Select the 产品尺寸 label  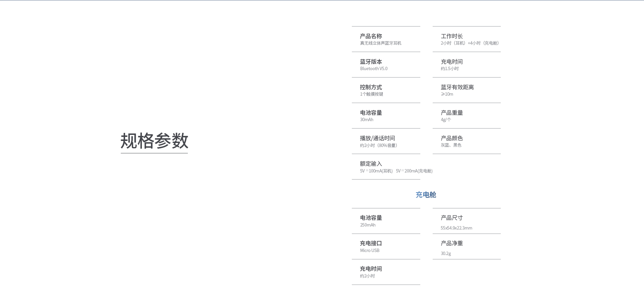452,218
